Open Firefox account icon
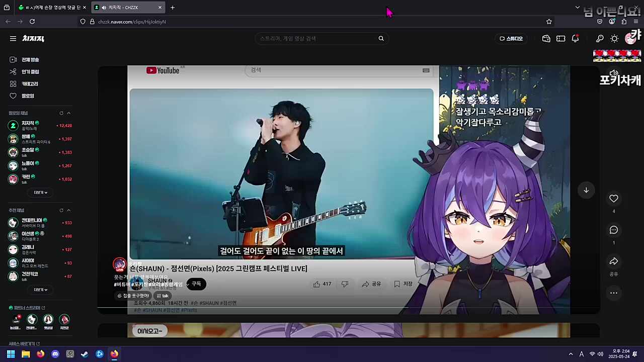Viewport: 644px width, 362px height. click(612, 22)
